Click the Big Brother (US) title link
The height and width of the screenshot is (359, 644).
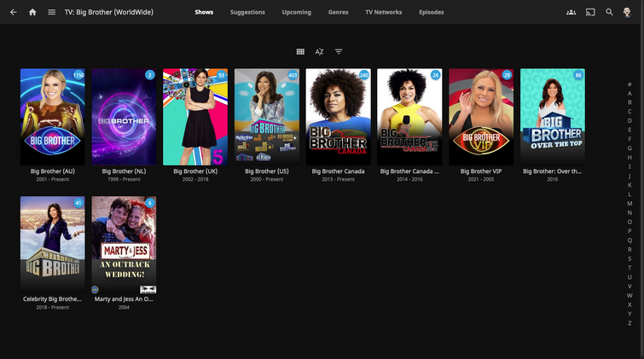pos(267,171)
